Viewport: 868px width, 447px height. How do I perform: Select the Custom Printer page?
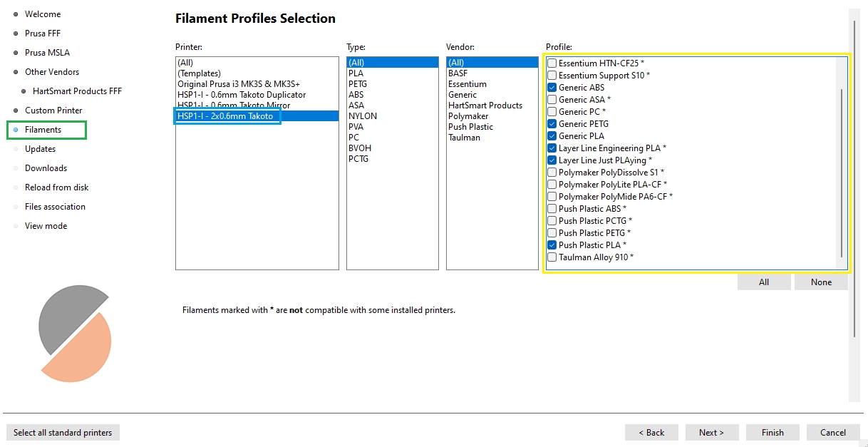[x=53, y=111]
